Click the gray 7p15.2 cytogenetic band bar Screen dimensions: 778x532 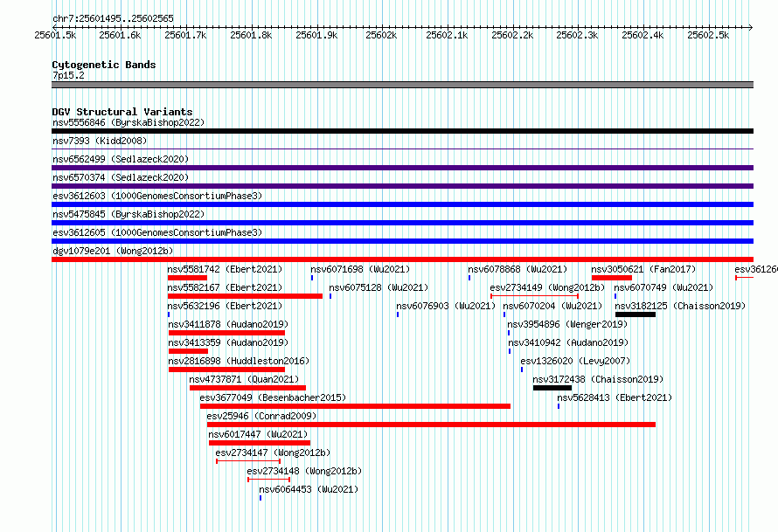point(402,85)
